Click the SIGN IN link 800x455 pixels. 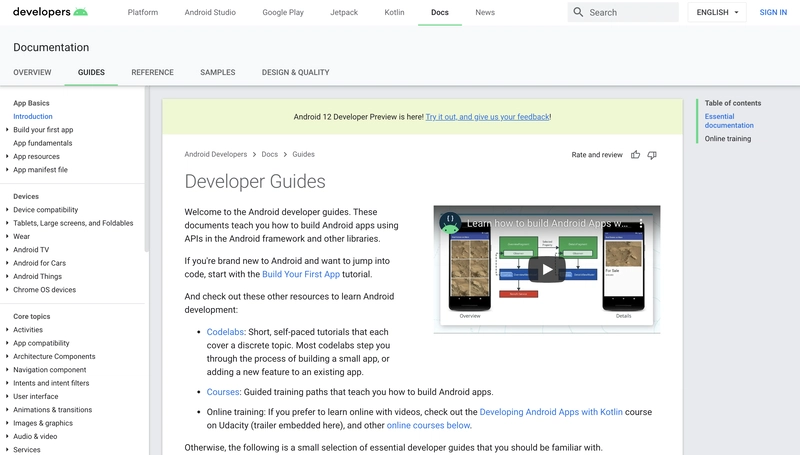coord(773,12)
